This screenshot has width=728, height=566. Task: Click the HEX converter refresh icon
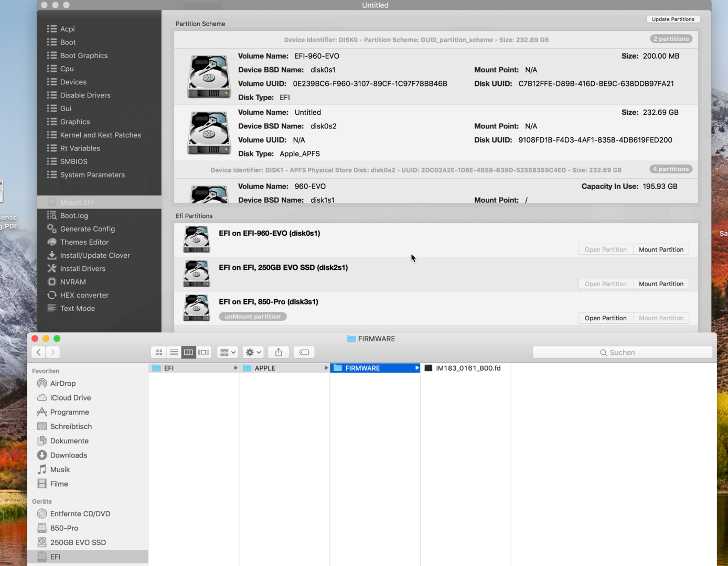click(52, 295)
